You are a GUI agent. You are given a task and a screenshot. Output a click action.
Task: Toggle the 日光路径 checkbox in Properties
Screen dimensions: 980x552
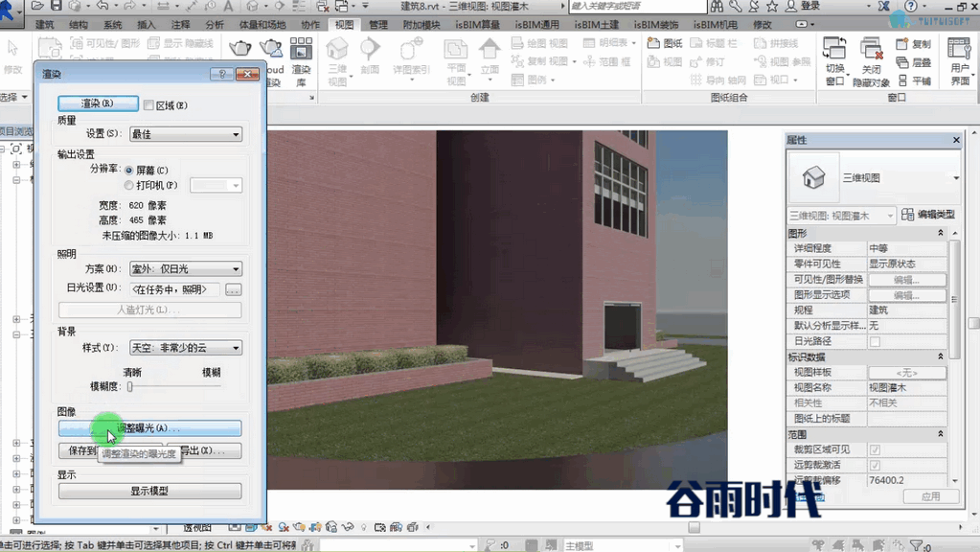pyautogui.click(x=875, y=341)
